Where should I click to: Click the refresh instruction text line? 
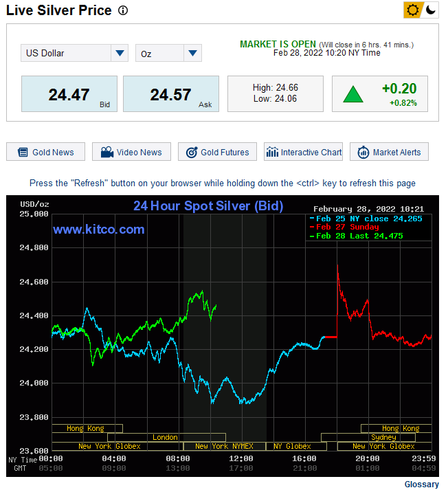[x=223, y=183]
